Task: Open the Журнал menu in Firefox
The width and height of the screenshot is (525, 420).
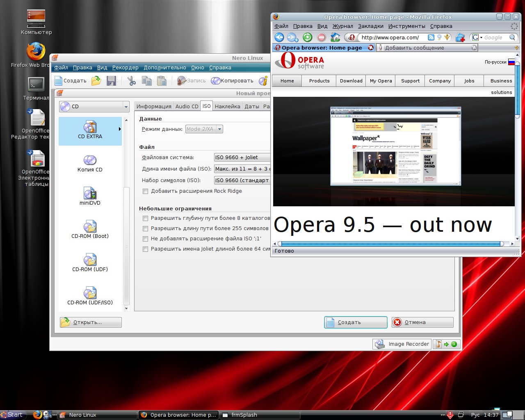Action: tap(342, 26)
